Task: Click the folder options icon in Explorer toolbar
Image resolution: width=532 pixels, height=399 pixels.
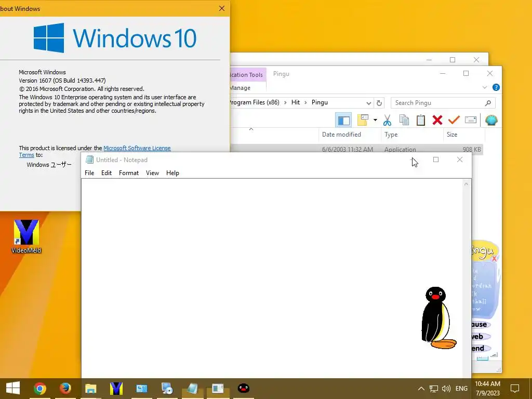Action: click(363, 120)
